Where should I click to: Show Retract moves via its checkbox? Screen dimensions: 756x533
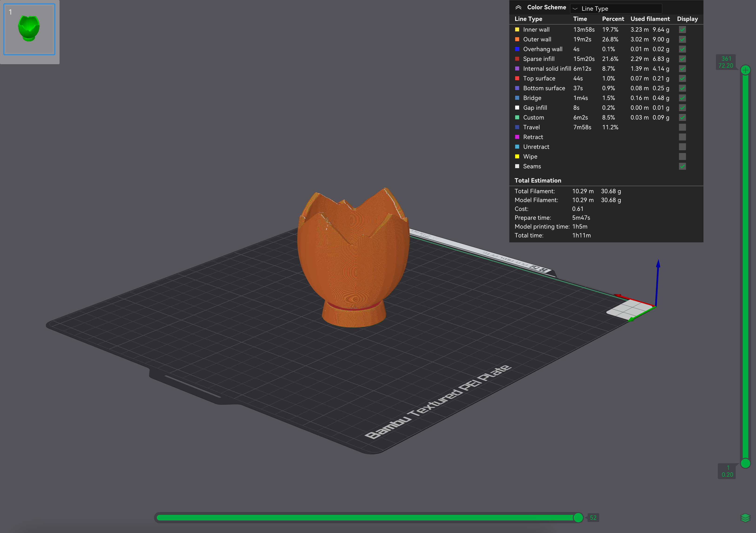682,137
